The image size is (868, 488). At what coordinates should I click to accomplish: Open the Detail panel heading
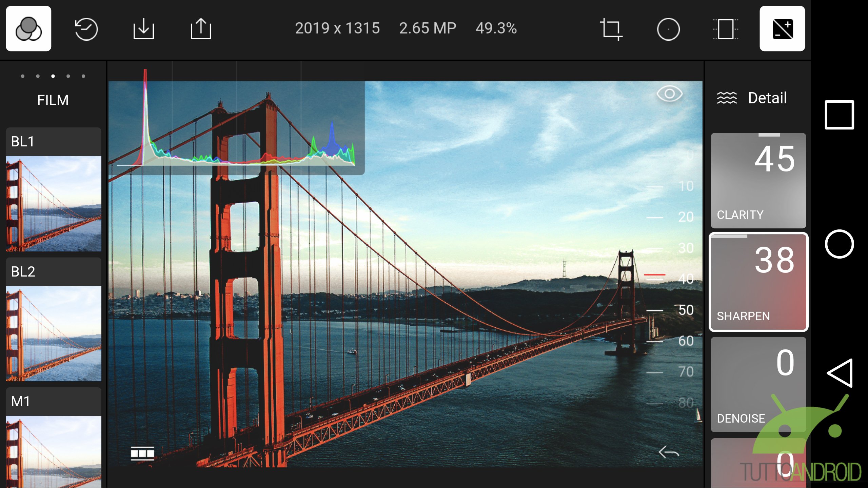(x=767, y=98)
